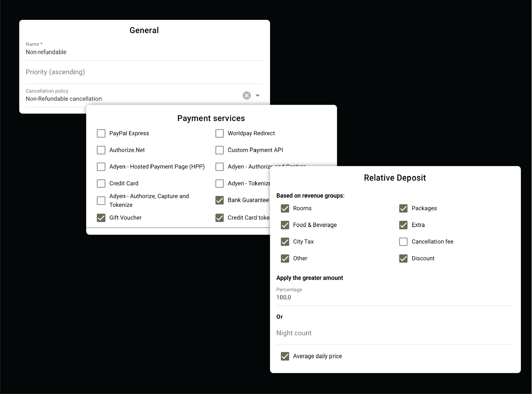
Task: Enable the Cancellation fee checkbox
Action: pos(403,242)
